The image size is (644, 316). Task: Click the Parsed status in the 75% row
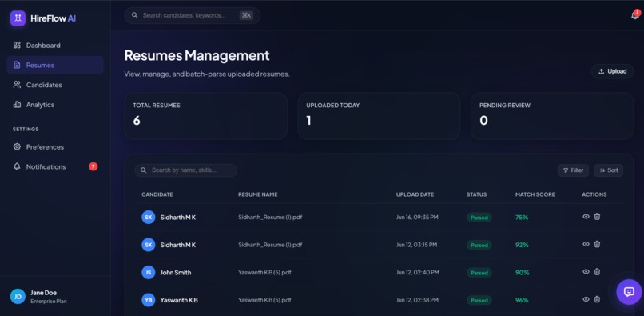pos(479,218)
